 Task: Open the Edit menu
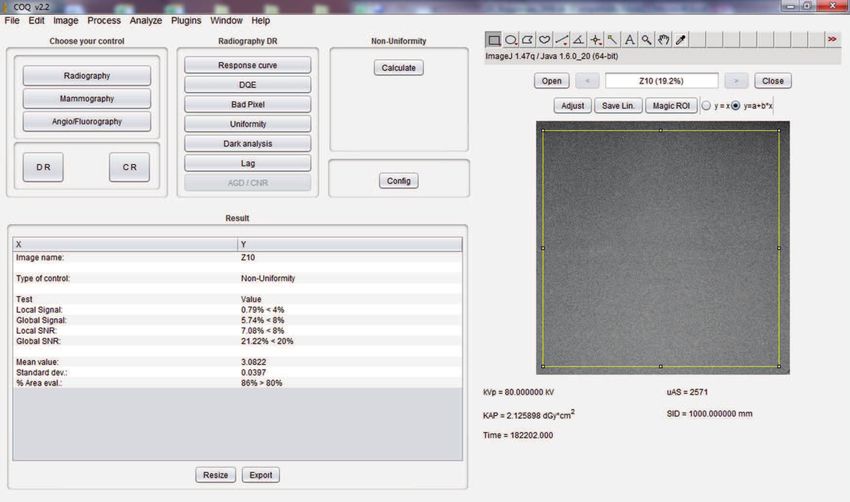36,21
